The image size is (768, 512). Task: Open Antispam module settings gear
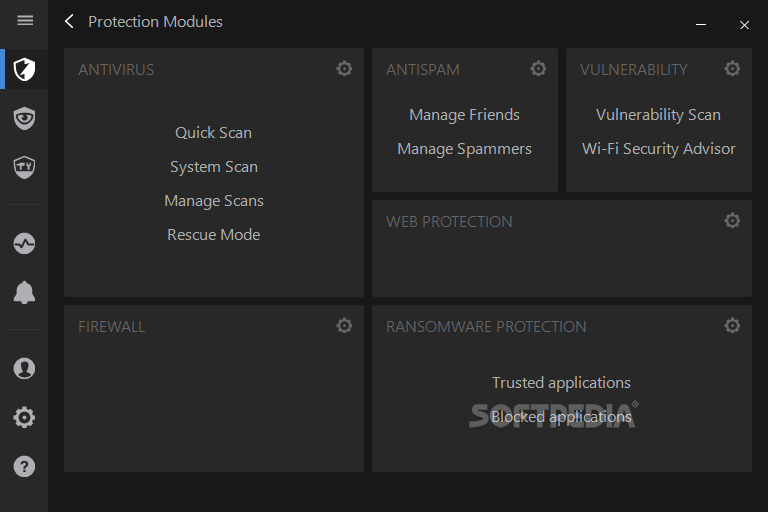tap(538, 69)
